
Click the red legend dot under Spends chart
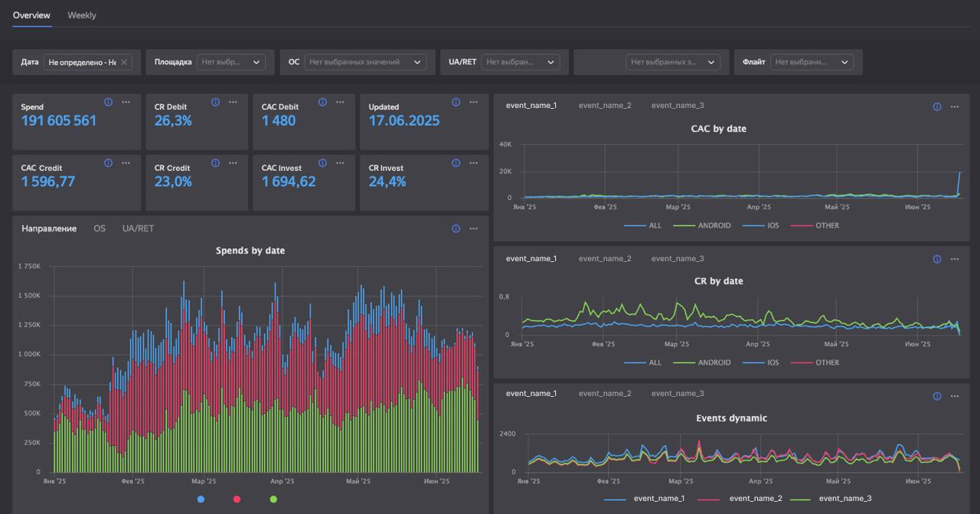coord(237,499)
